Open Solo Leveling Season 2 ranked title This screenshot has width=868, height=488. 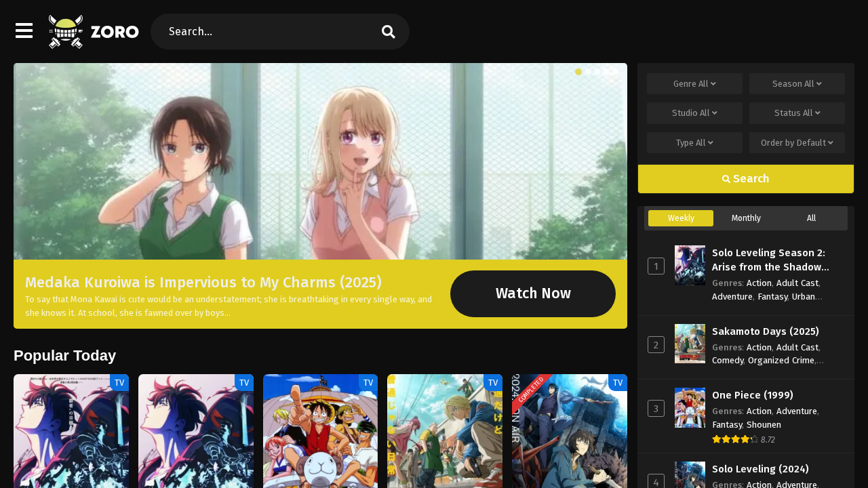pos(770,260)
